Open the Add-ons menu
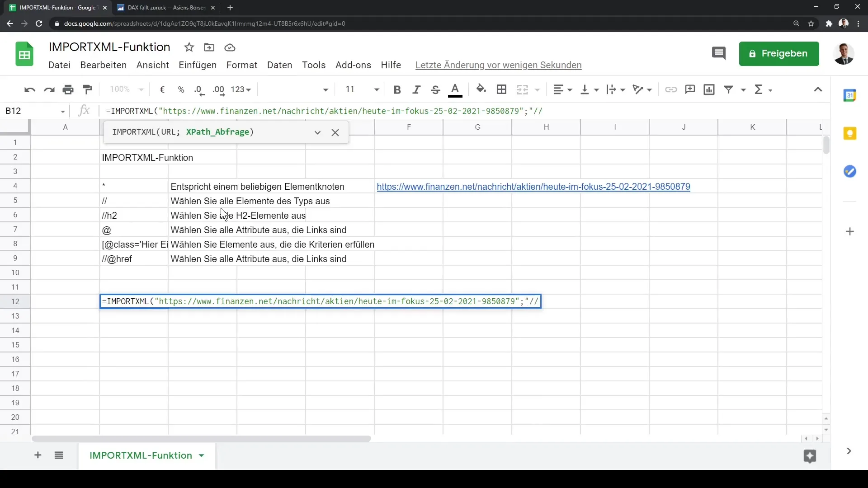The image size is (868, 488). point(353,65)
